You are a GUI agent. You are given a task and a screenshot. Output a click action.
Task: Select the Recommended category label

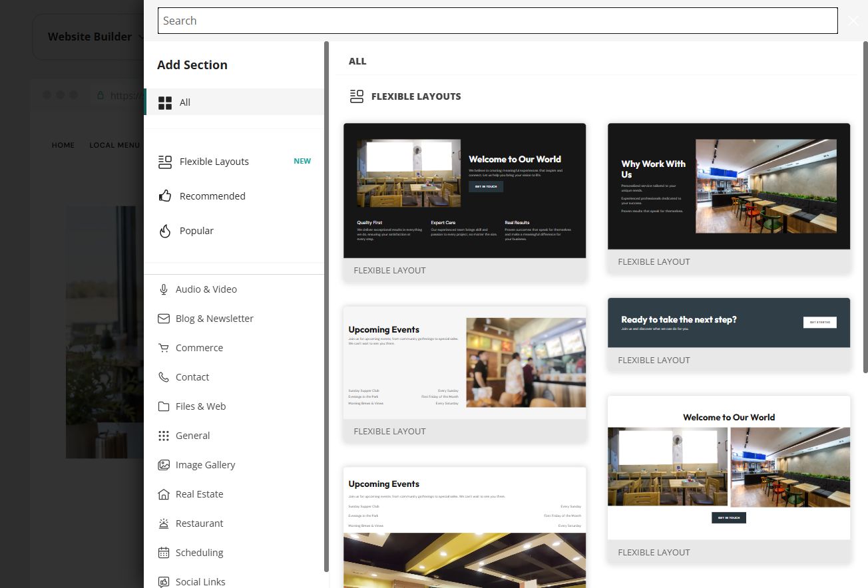212,196
